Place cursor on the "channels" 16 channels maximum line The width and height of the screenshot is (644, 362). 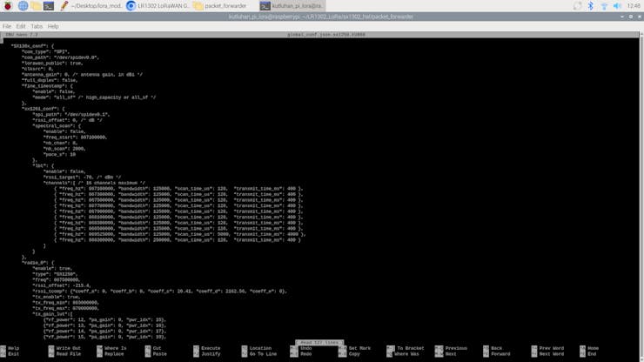point(94,183)
